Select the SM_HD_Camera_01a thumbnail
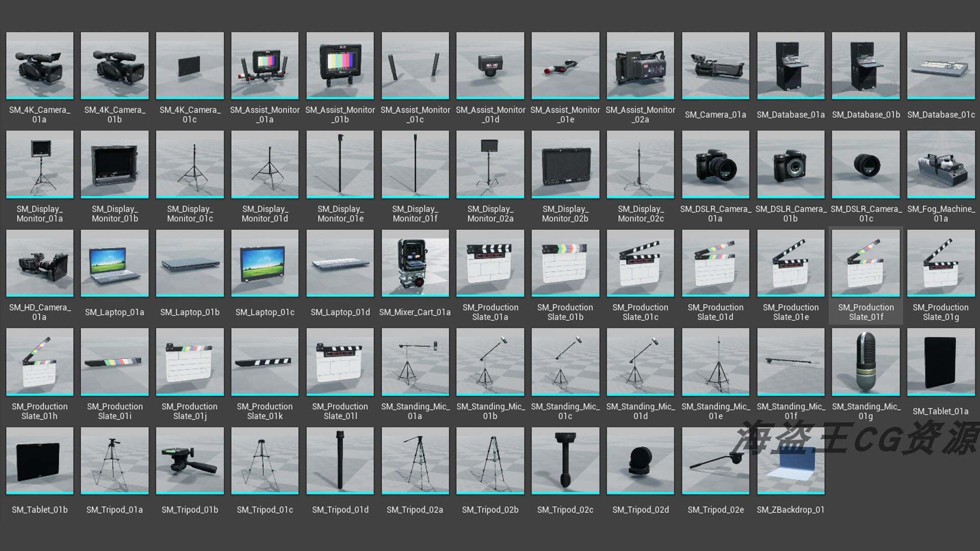The image size is (980, 551). coord(40,263)
